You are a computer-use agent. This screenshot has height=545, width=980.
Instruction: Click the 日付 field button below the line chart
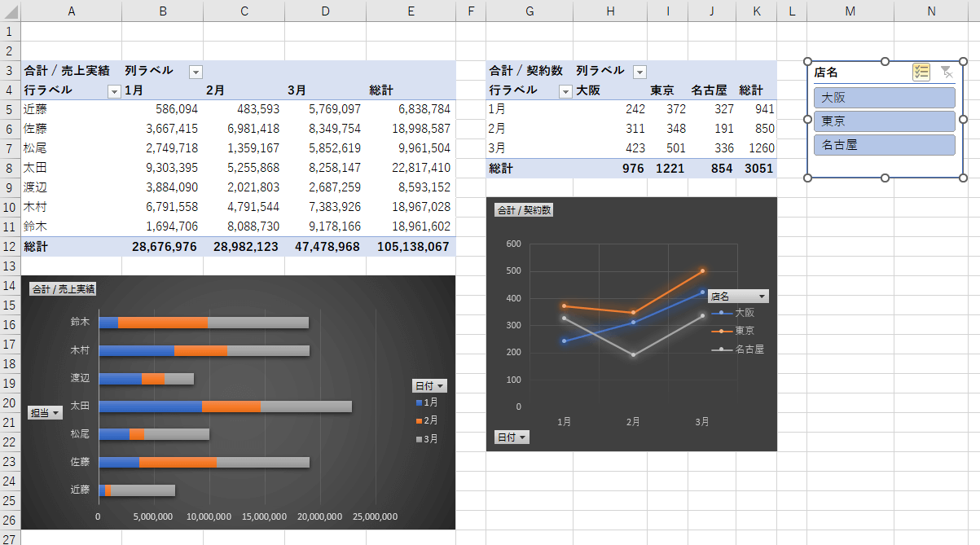pos(511,437)
